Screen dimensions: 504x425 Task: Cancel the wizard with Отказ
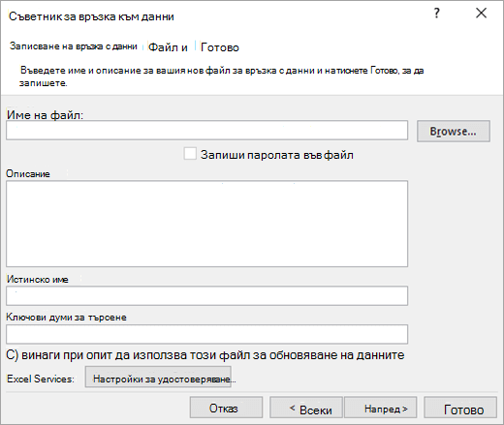pyautogui.click(x=226, y=408)
